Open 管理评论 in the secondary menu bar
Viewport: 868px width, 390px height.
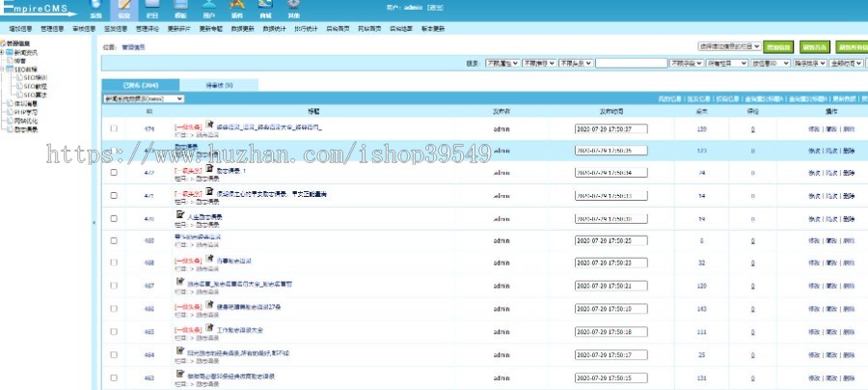click(148, 29)
